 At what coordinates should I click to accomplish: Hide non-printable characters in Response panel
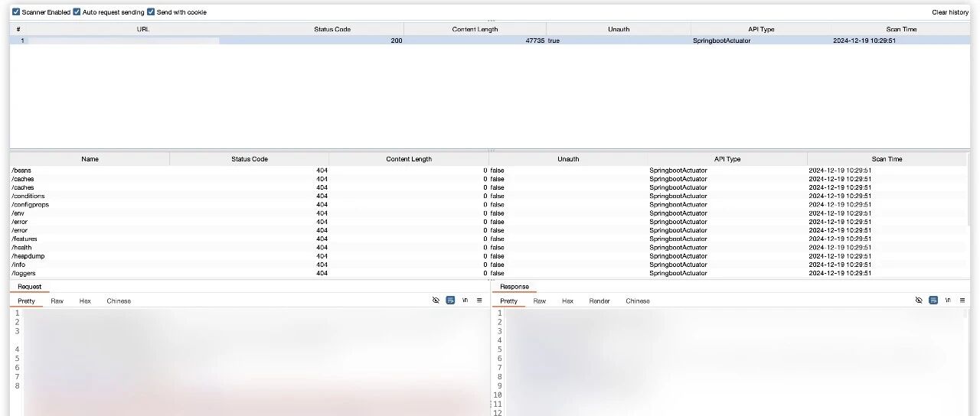click(919, 301)
